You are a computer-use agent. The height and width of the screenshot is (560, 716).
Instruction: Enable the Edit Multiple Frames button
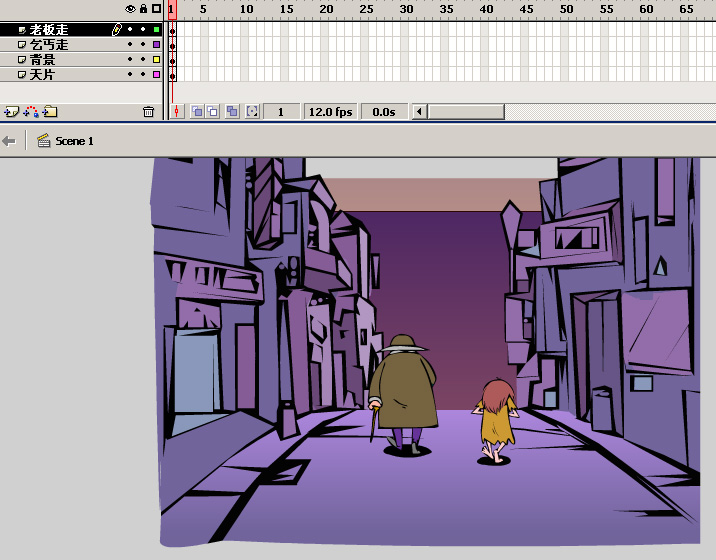pos(232,111)
